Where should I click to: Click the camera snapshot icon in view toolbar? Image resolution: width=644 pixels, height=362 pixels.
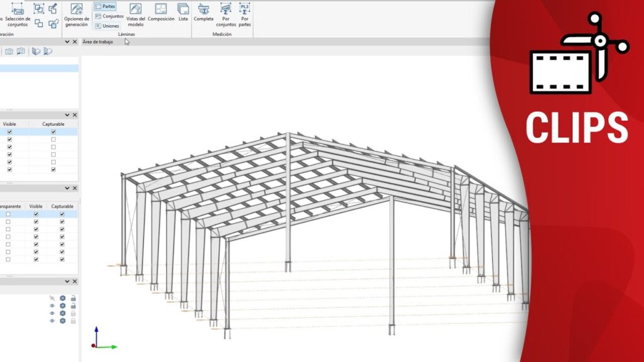9,51
